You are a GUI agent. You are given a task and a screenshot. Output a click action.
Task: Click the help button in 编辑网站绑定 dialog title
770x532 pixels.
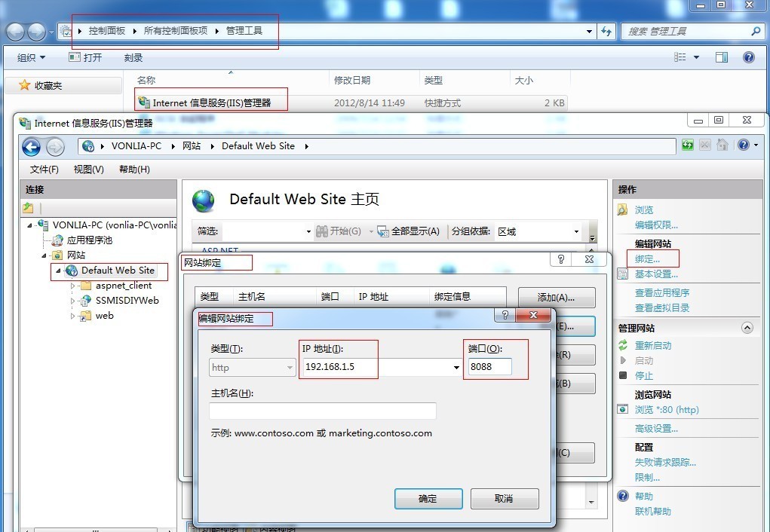click(505, 315)
